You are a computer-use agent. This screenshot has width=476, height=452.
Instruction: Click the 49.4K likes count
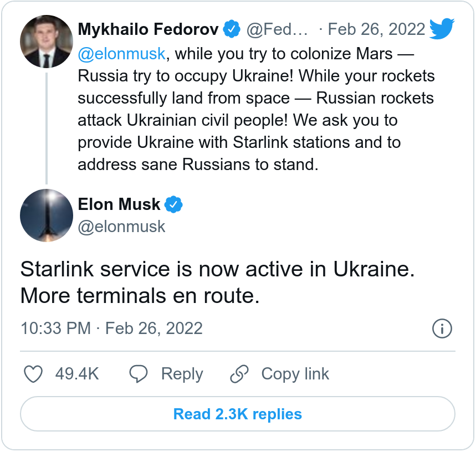point(77,374)
